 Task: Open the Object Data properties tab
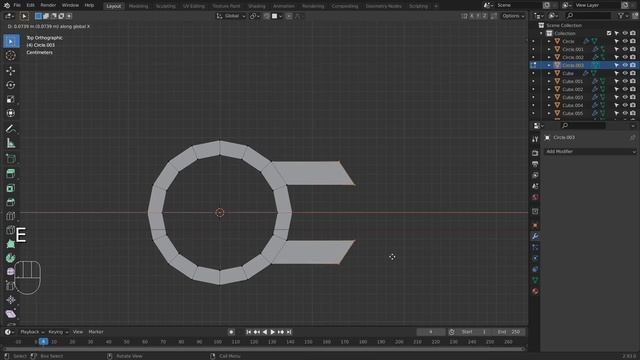(x=535, y=280)
